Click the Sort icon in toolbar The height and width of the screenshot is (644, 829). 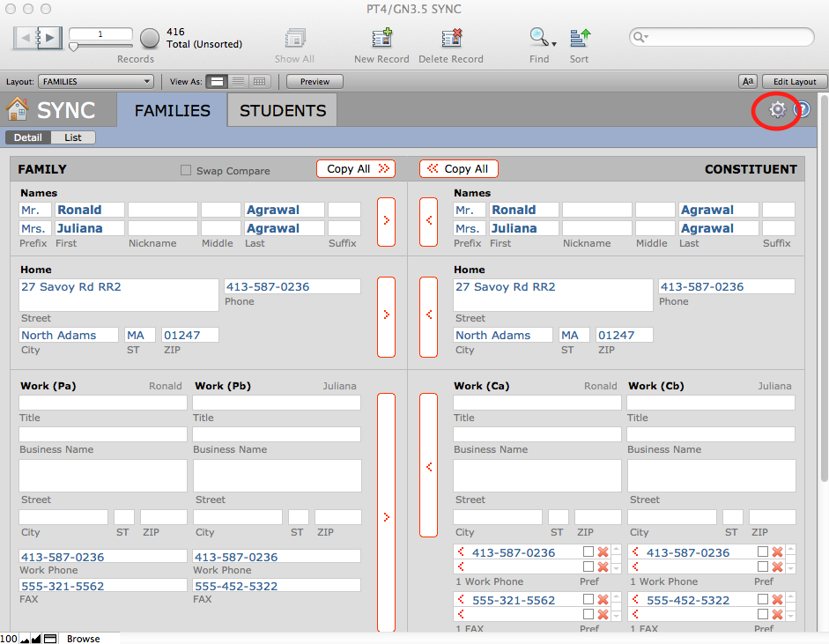click(x=579, y=39)
